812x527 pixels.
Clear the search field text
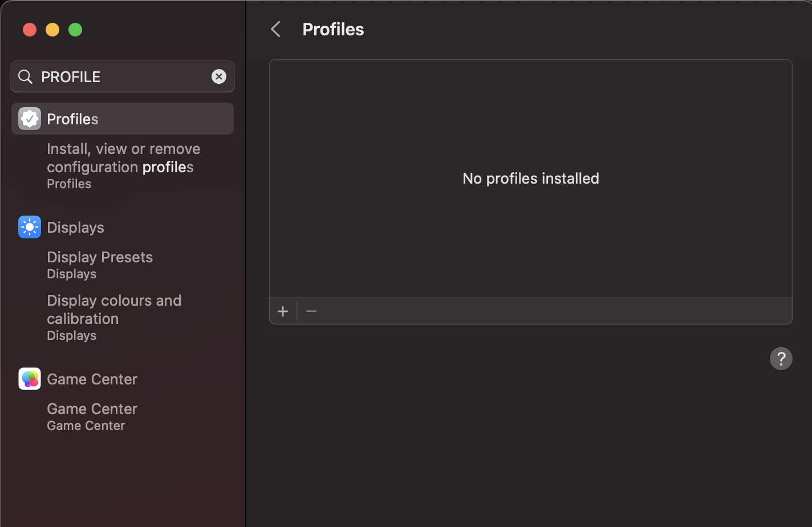(x=219, y=76)
